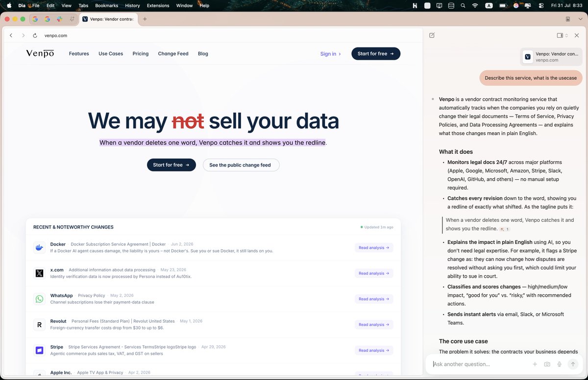This screenshot has height=380, width=588.
Task: Read analysis for the x.com change
Action: 374,273
